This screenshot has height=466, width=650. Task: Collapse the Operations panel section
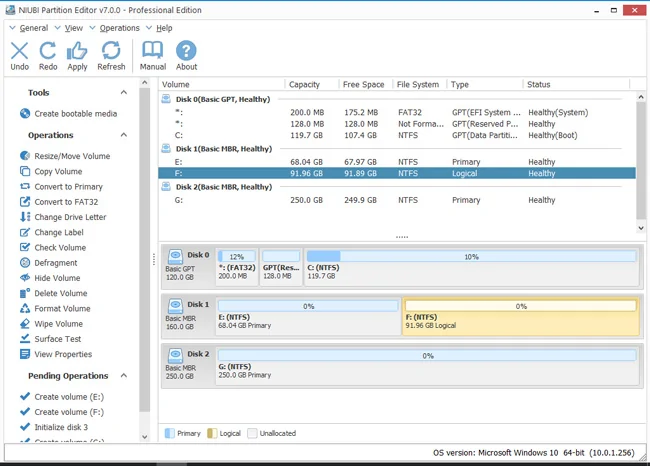(x=123, y=135)
